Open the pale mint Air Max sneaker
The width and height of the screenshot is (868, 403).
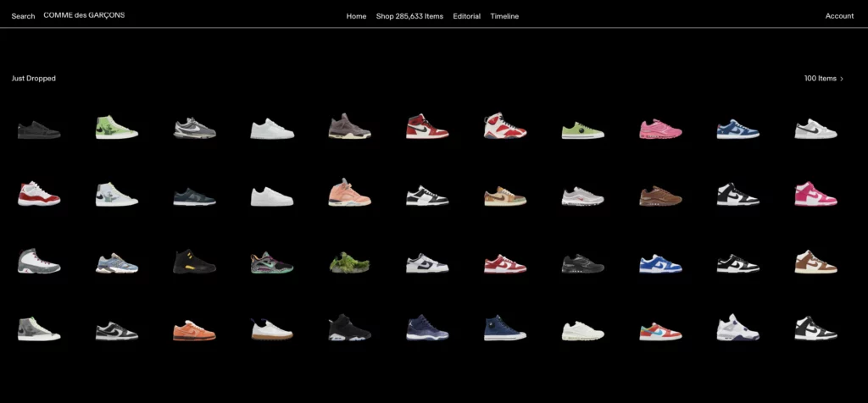click(583, 330)
